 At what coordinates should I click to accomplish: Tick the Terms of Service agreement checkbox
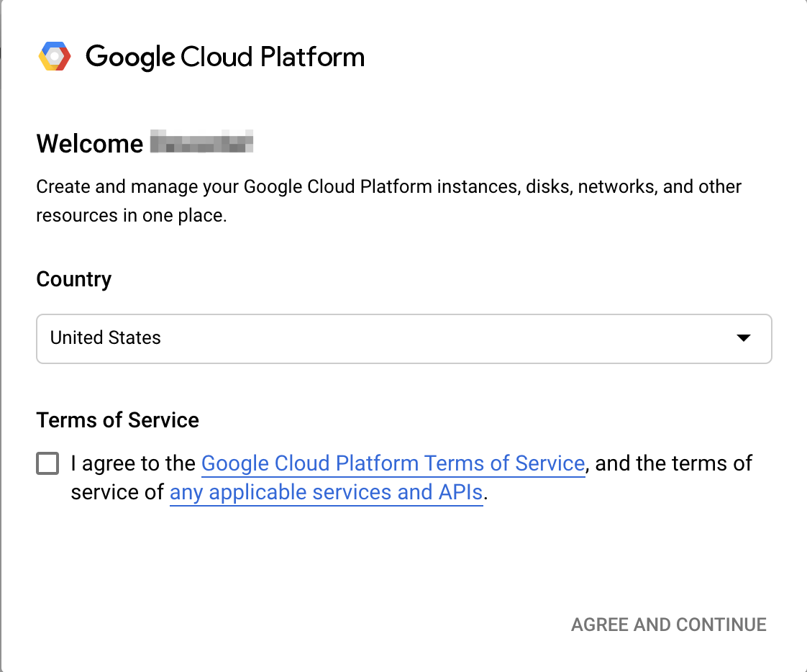pos(47,463)
